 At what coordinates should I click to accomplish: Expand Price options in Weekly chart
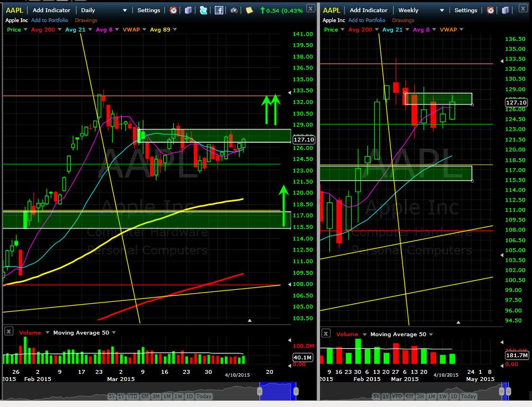click(343, 29)
